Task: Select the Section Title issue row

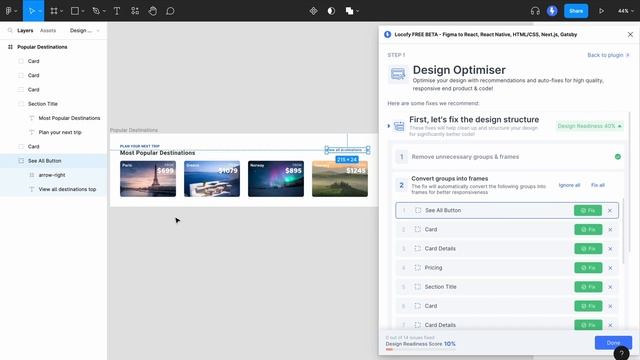Action: tap(507, 287)
